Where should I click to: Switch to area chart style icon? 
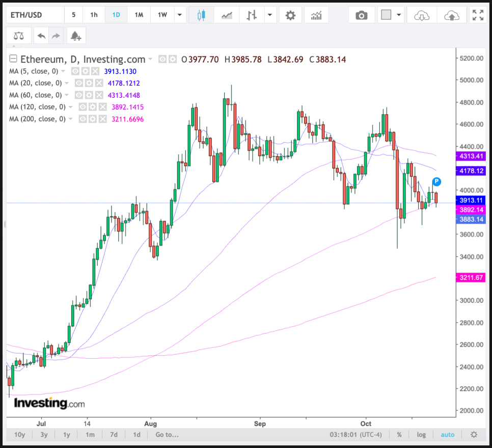tap(227, 15)
